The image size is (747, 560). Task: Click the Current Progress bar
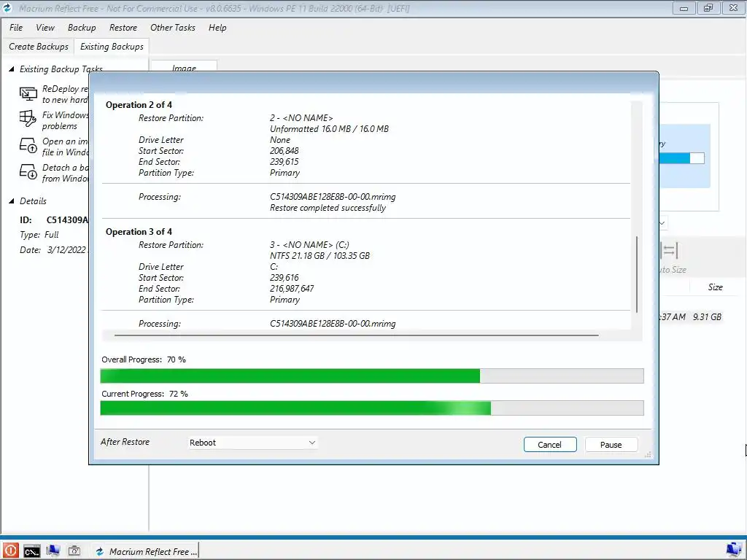[372, 408]
